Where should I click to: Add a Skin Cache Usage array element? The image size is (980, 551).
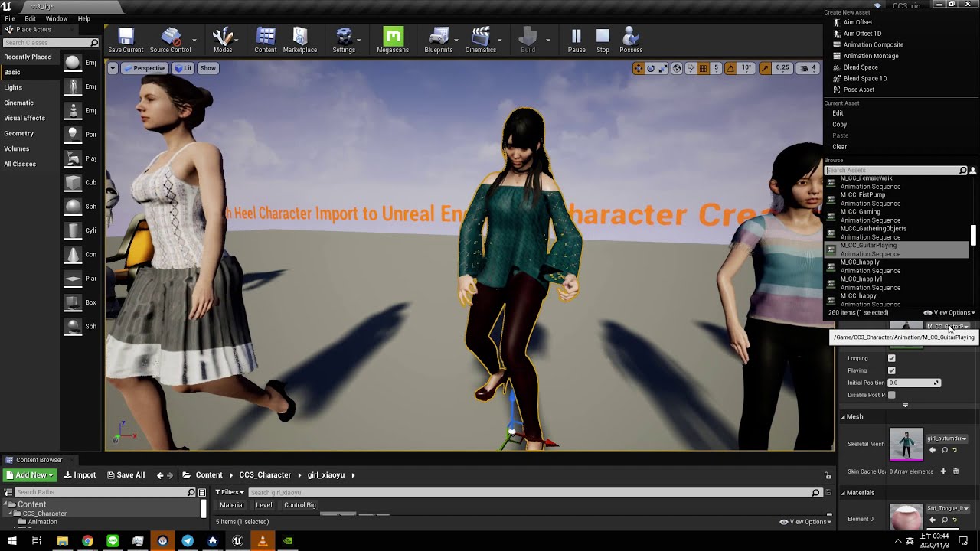[943, 471]
